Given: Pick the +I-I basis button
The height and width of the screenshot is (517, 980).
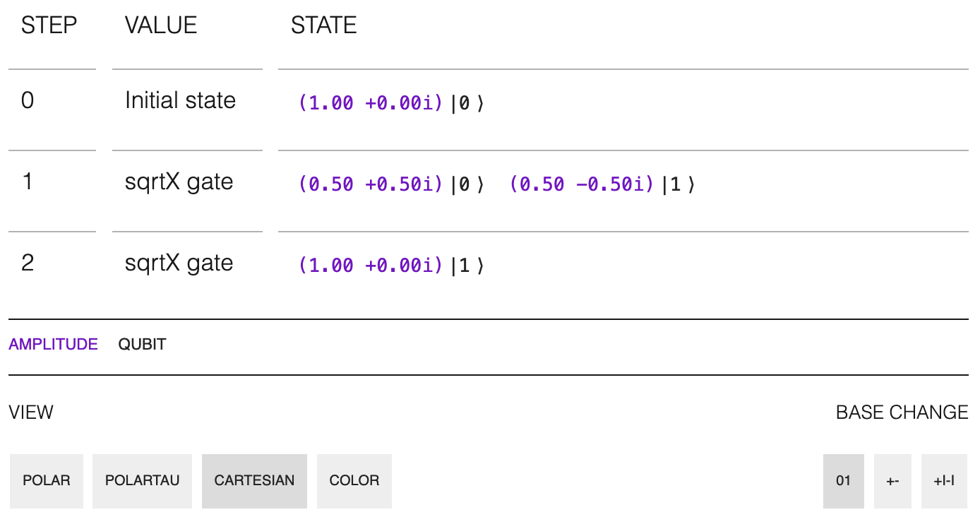Looking at the screenshot, I should click(x=944, y=481).
